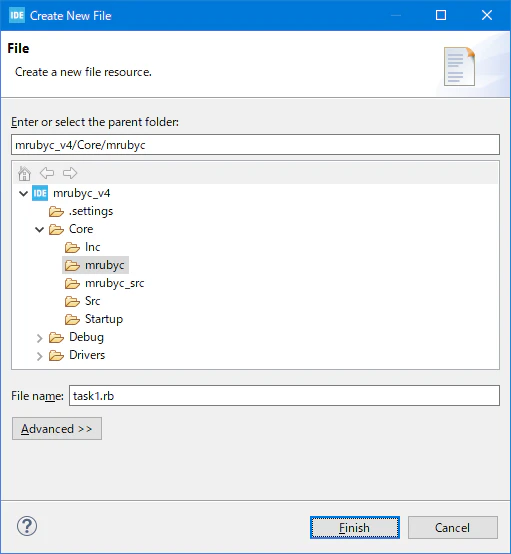511x554 pixels.
Task: Collapse the mrubyc_v4 project node
Action: (x=23, y=194)
